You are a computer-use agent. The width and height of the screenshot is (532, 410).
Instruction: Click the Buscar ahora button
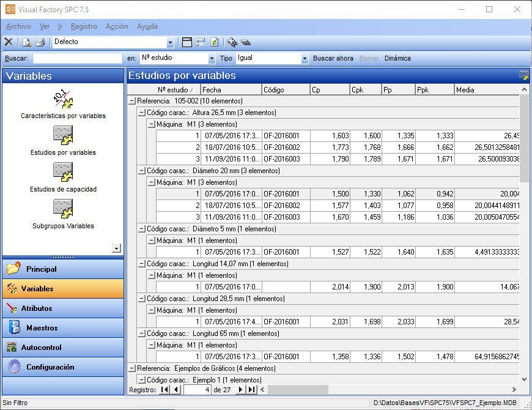tap(333, 59)
